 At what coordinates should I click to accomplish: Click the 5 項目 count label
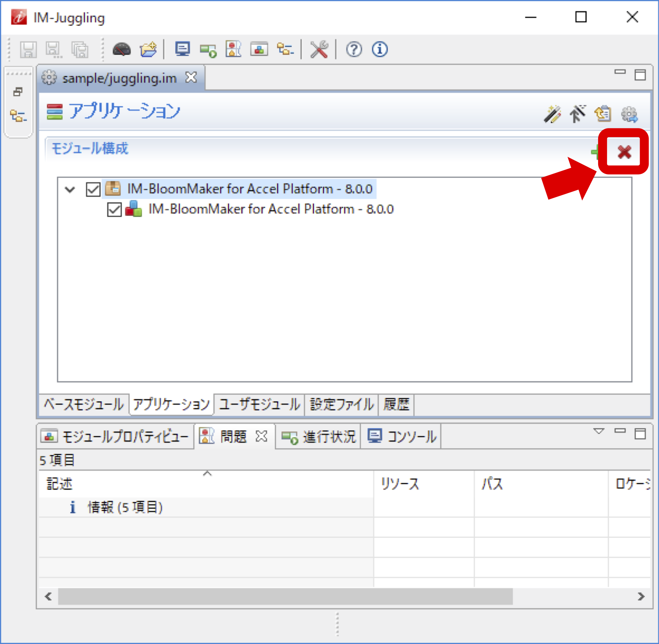57,460
